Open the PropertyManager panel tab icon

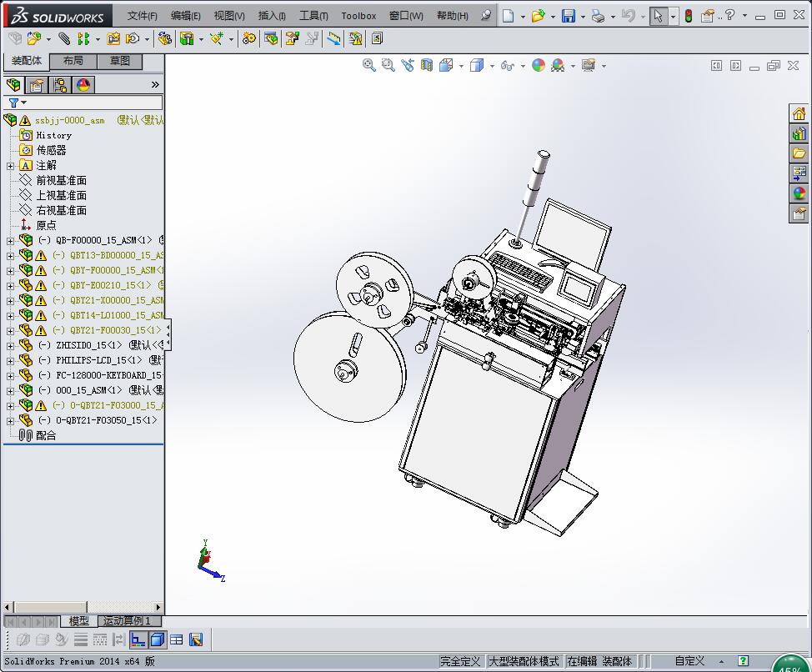[x=37, y=85]
